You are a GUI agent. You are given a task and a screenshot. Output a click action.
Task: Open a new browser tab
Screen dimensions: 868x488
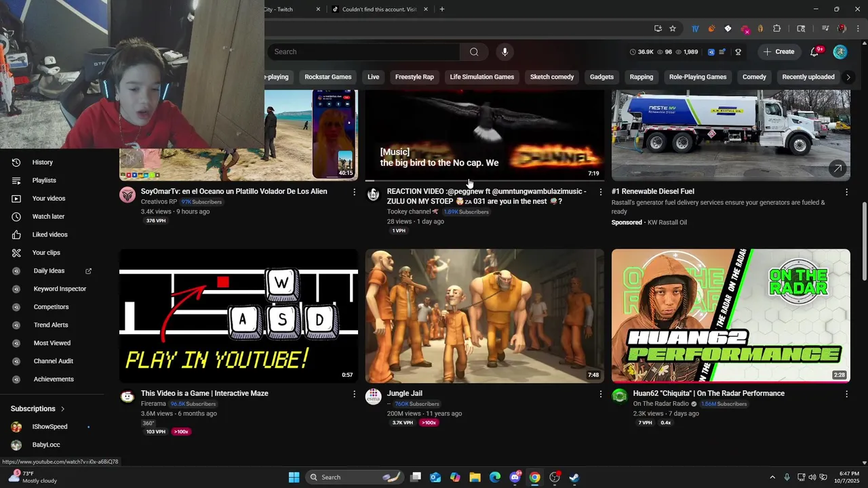(442, 9)
